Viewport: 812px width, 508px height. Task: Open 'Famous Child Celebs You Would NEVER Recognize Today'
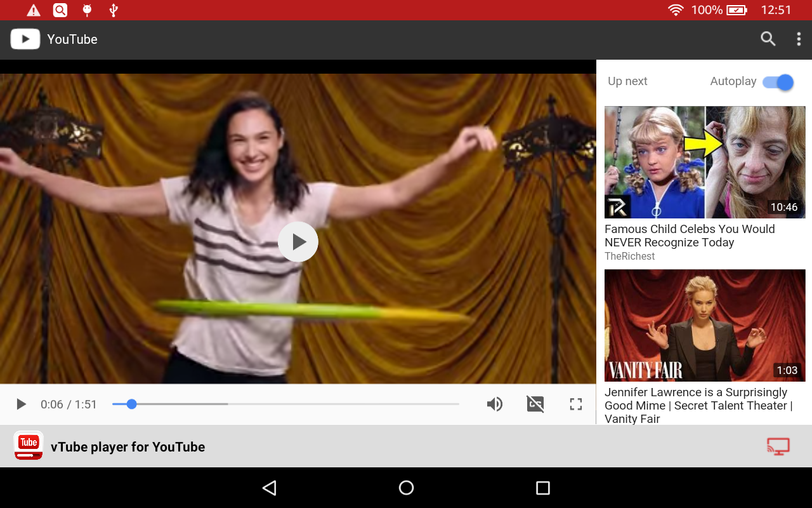tap(704, 163)
